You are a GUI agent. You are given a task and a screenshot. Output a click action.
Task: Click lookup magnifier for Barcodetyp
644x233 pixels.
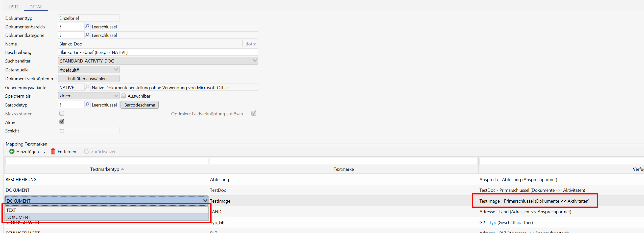(x=87, y=104)
